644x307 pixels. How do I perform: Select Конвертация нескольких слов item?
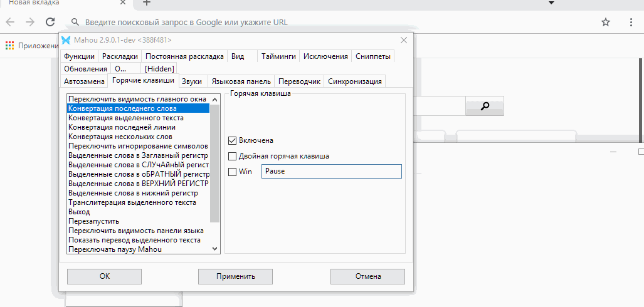point(139,137)
